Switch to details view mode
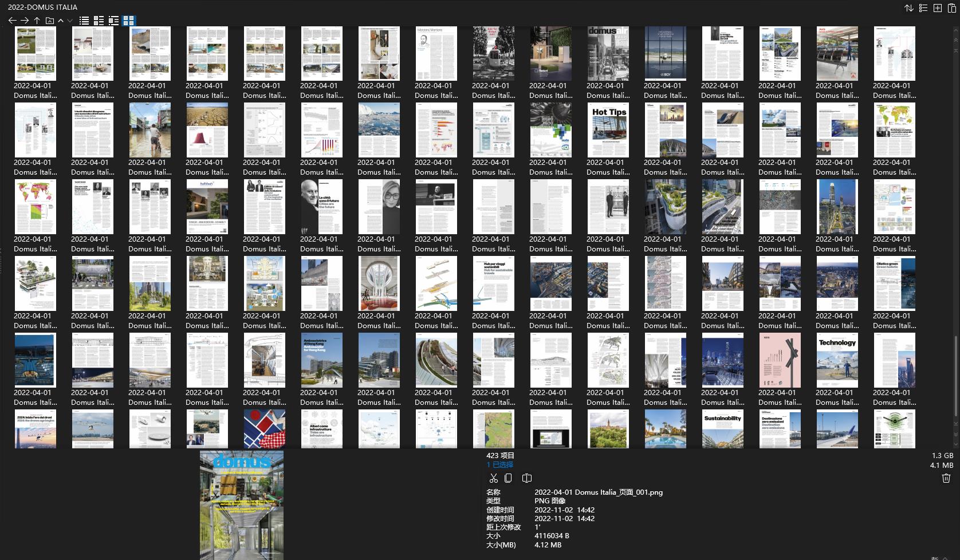Viewport: 960px width, 560px height. [99, 21]
